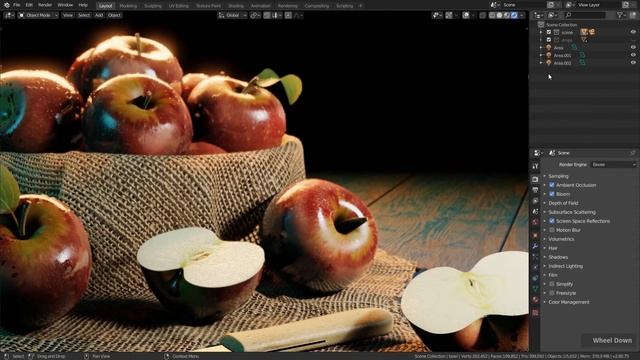640x360 pixels.
Task: Switch to the Modeling workspace tab
Action: [128, 6]
